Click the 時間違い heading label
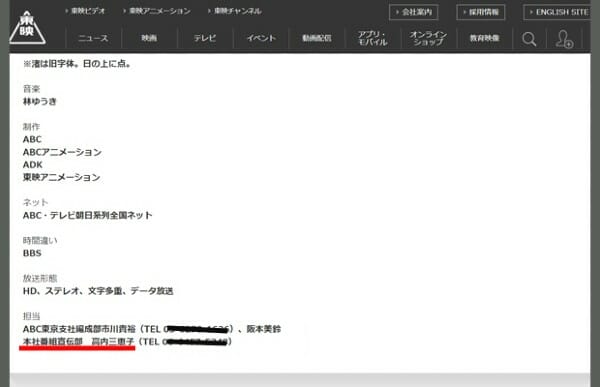This screenshot has width=600, height=387. click(x=40, y=240)
